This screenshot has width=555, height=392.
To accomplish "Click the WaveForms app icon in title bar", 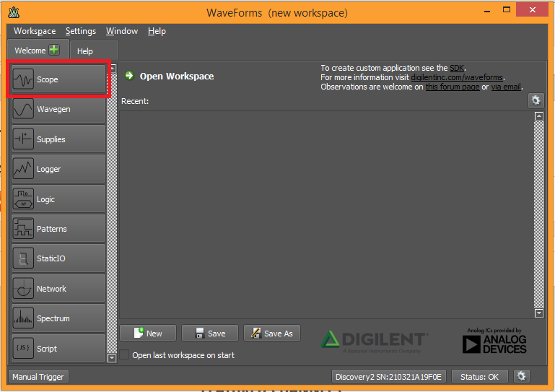I will pyautogui.click(x=14, y=12).
